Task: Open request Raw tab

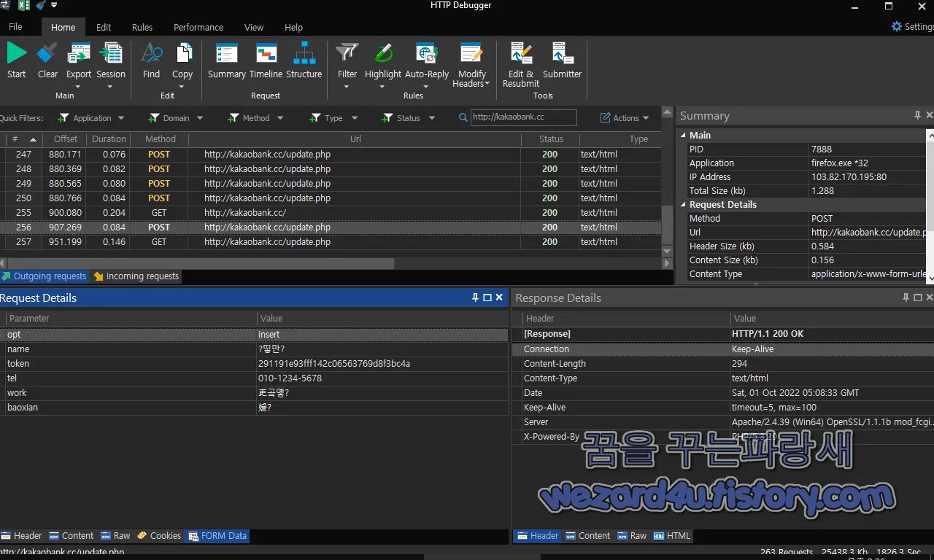Action: tap(115, 536)
